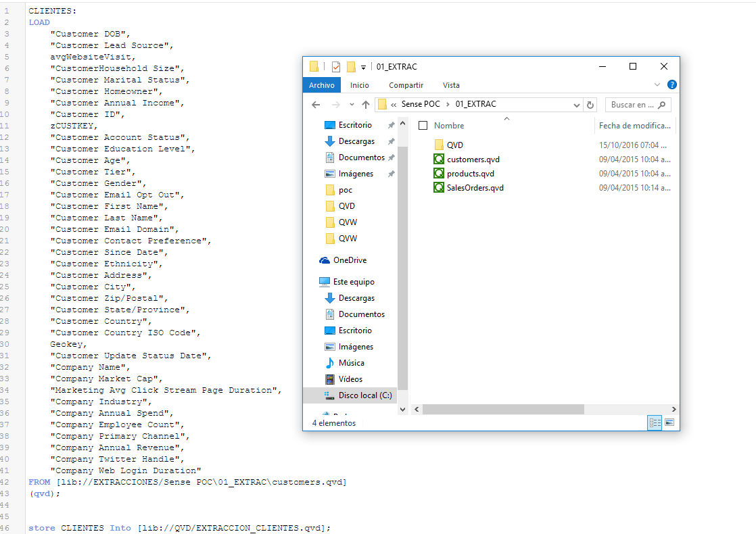Switch to details view layout
The width and height of the screenshot is (756, 534).
(x=655, y=422)
